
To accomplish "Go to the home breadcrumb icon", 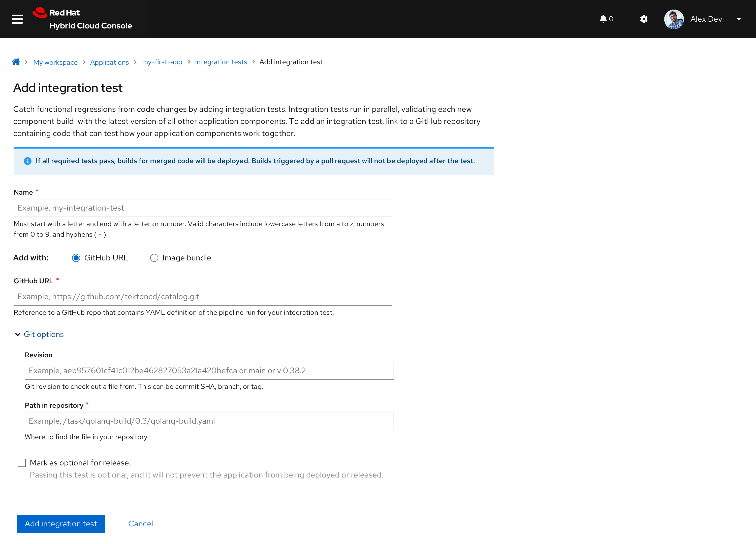I will tap(16, 62).
